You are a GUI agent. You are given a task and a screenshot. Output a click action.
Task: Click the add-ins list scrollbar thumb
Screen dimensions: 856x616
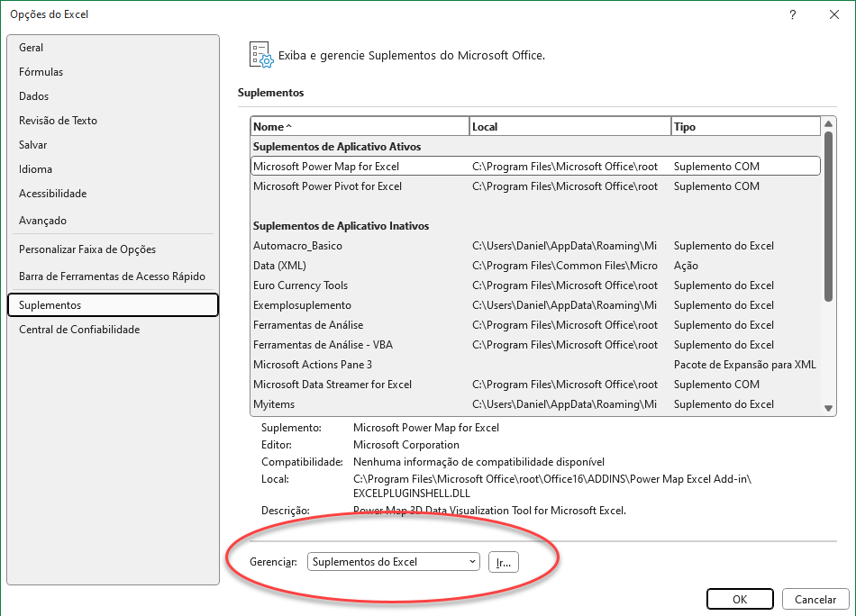click(x=828, y=217)
